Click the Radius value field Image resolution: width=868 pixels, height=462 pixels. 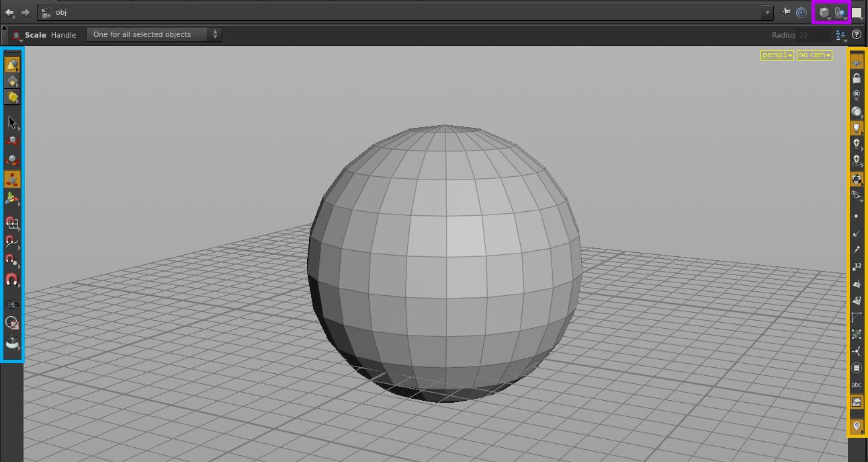(x=813, y=35)
